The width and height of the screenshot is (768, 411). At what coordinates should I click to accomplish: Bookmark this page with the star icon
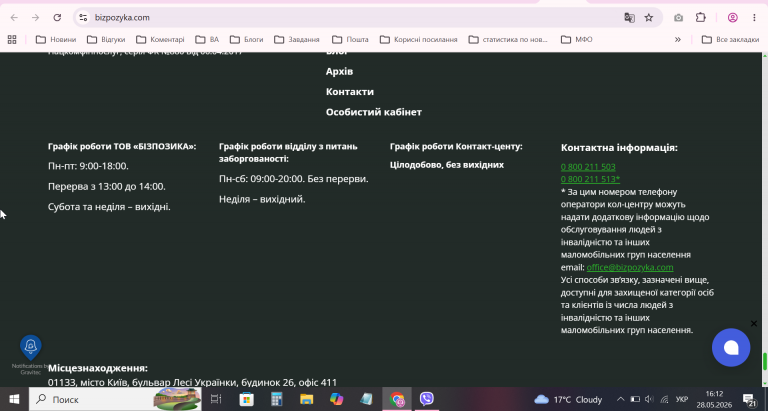(x=649, y=18)
